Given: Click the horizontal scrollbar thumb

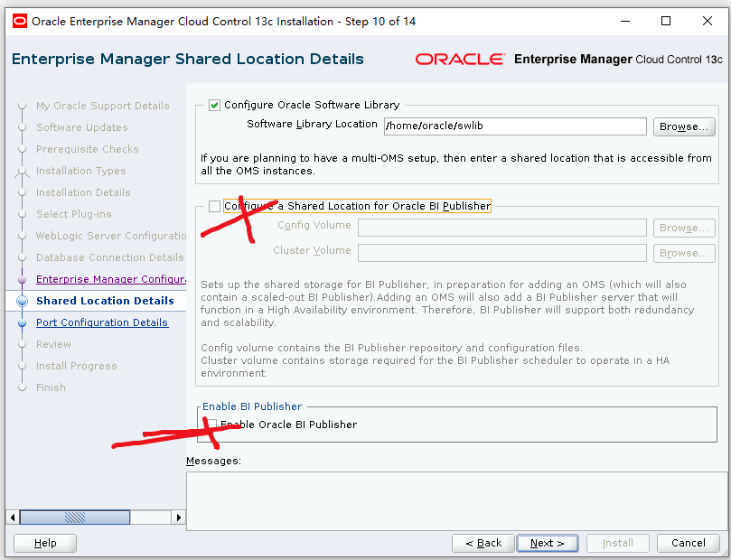Looking at the screenshot, I should [x=75, y=518].
